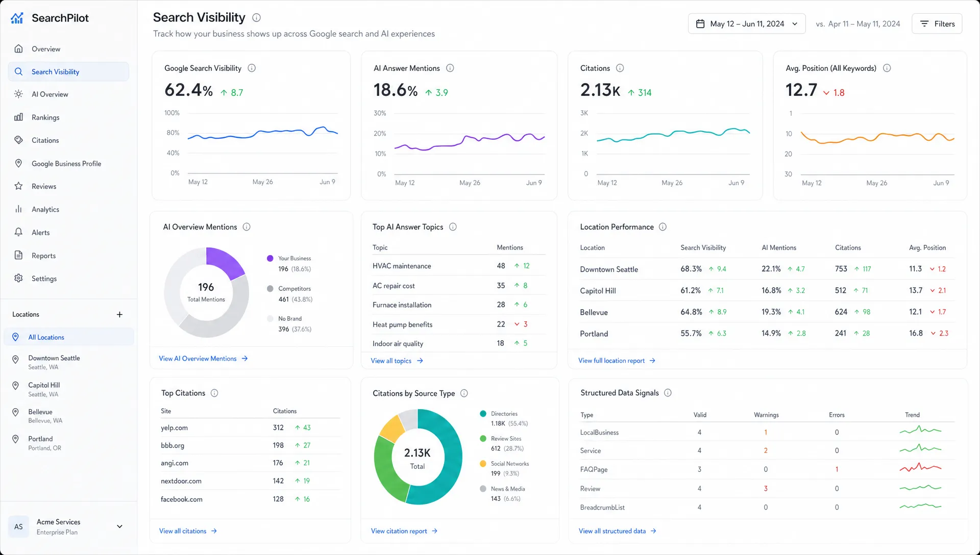Show info for Structured Data Signals

668,393
